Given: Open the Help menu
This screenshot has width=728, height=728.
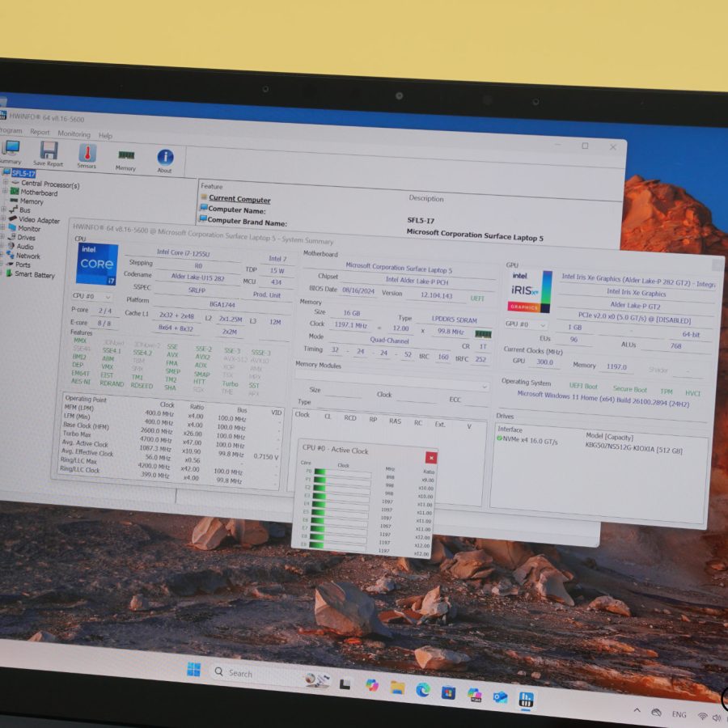Looking at the screenshot, I should pos(105,136).
